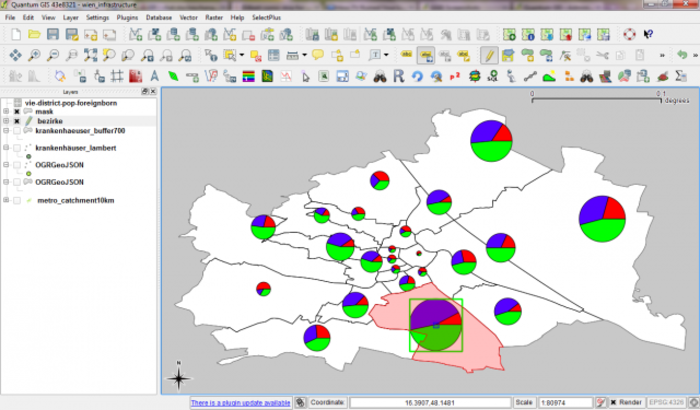Click the highlighted label tool icon

425,55
